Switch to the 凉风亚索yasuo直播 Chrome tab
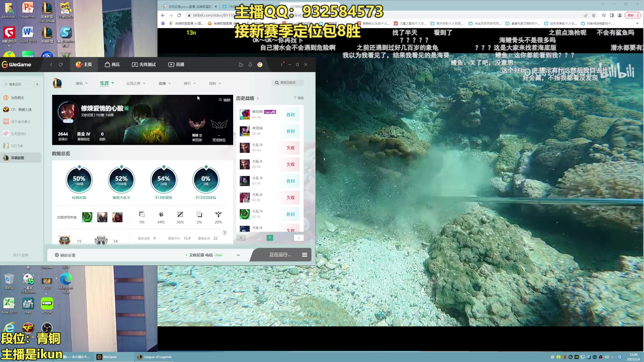 190,6
